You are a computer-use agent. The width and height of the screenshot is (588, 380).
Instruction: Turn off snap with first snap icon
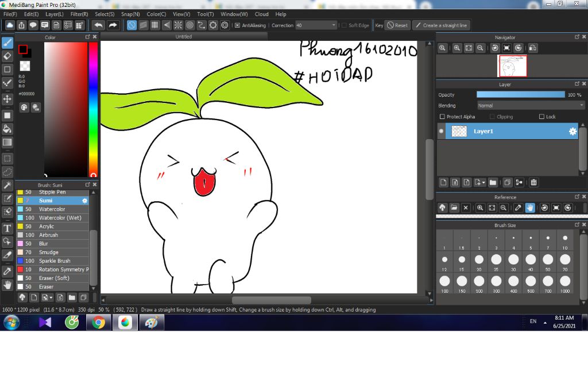click(131, 25)
